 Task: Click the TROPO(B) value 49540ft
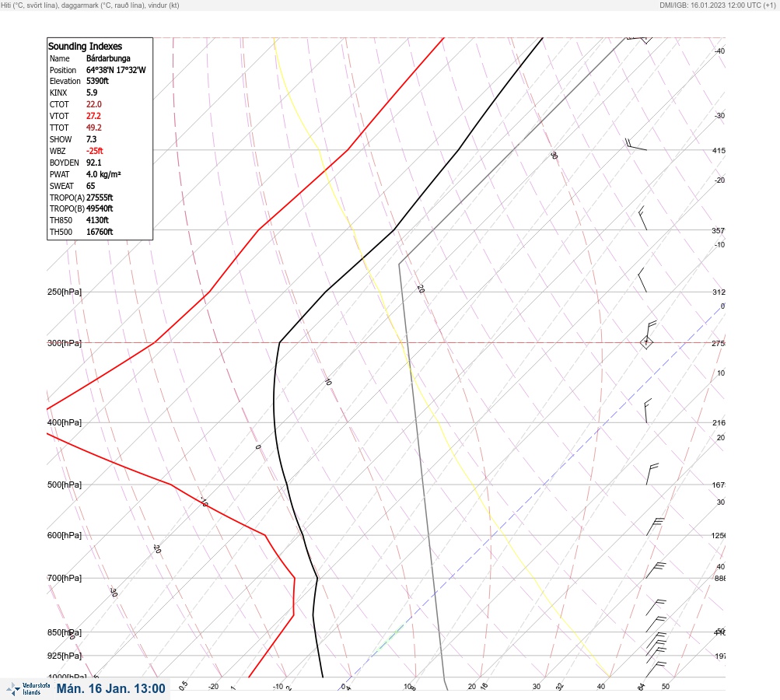point(100,208)
